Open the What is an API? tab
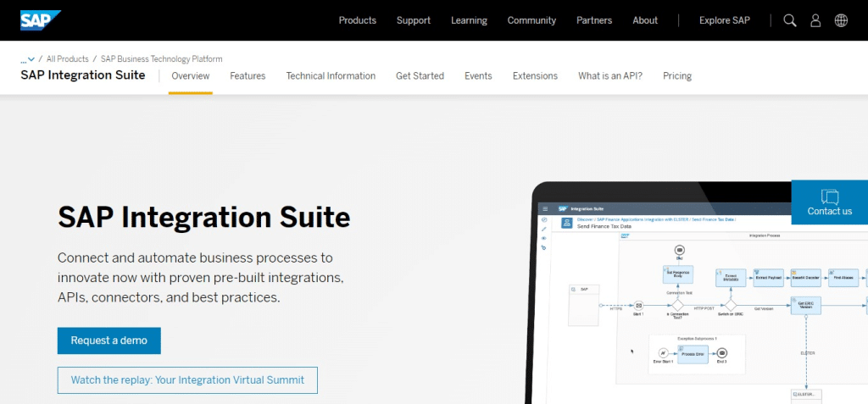Image resolution: width=868 pixels, height=404 pixels. coord(610,76)
